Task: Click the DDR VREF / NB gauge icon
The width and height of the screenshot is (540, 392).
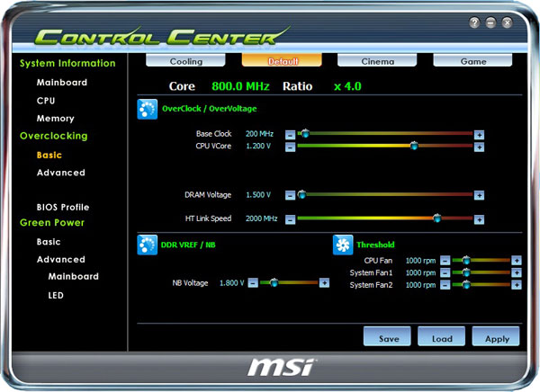Action: click(x=148, y=245)
